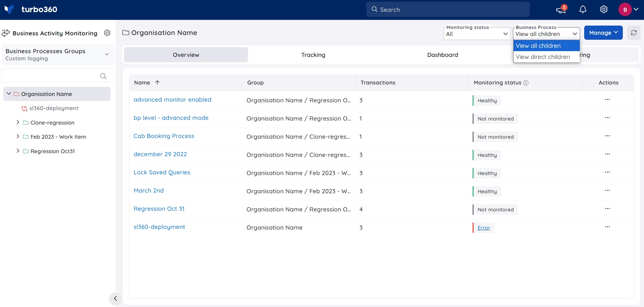Screen dimensions: 644x307
Task: Toggle the Business Process view dropdown
Action: click(x=547, y=34)
